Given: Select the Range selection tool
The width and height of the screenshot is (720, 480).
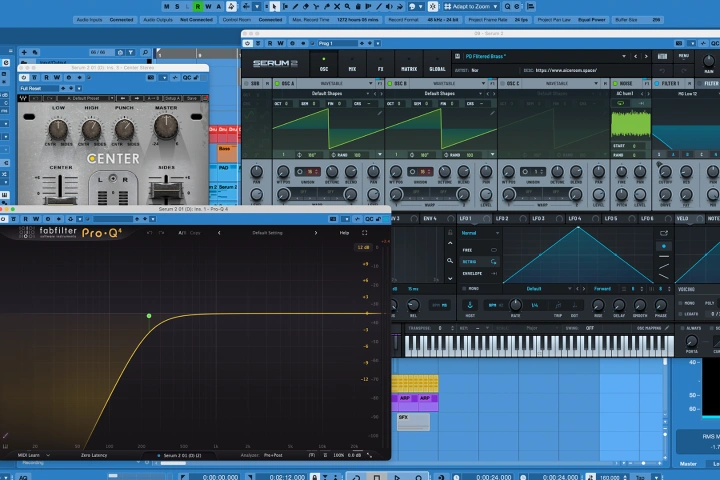Looking at the screenshot, I should click(x=285, y=6).
